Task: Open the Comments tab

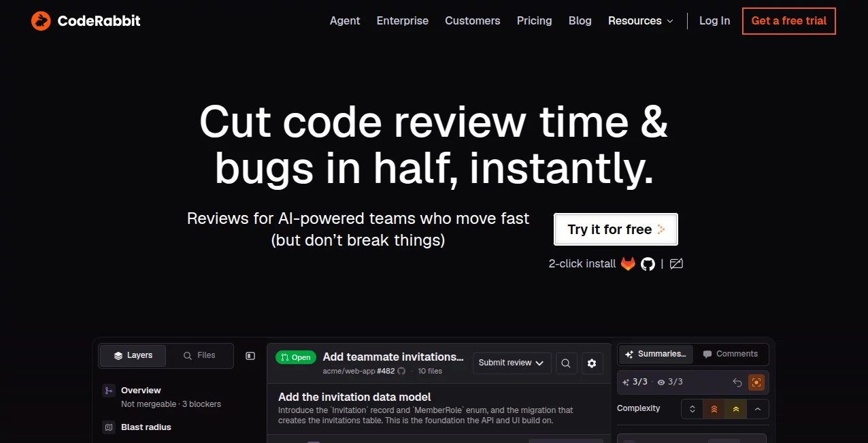Action: click(730, 354)
